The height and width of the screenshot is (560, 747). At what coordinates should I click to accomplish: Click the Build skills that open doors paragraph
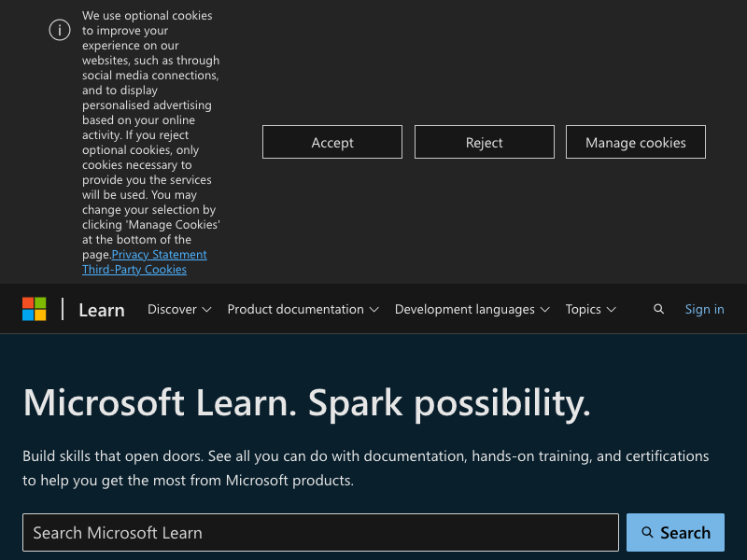[365, 469]
